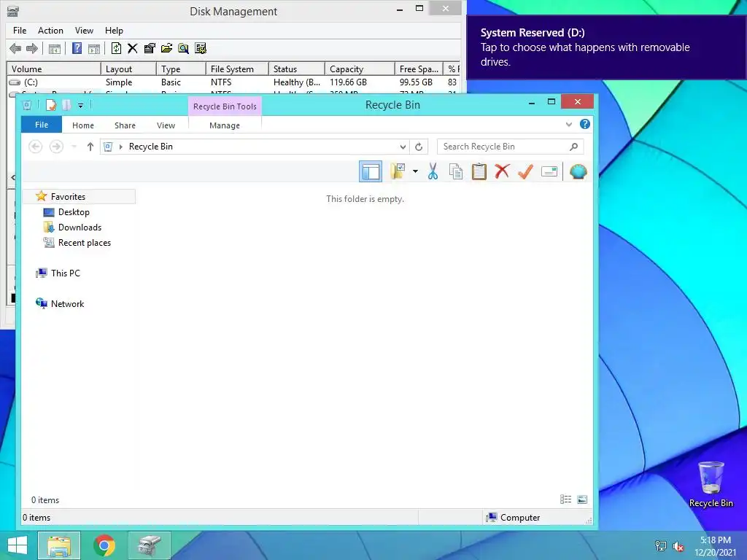This screenshot has width=747, height=560.
Task: Select Recent places in navigation pane
Action: tap(85, 242)
